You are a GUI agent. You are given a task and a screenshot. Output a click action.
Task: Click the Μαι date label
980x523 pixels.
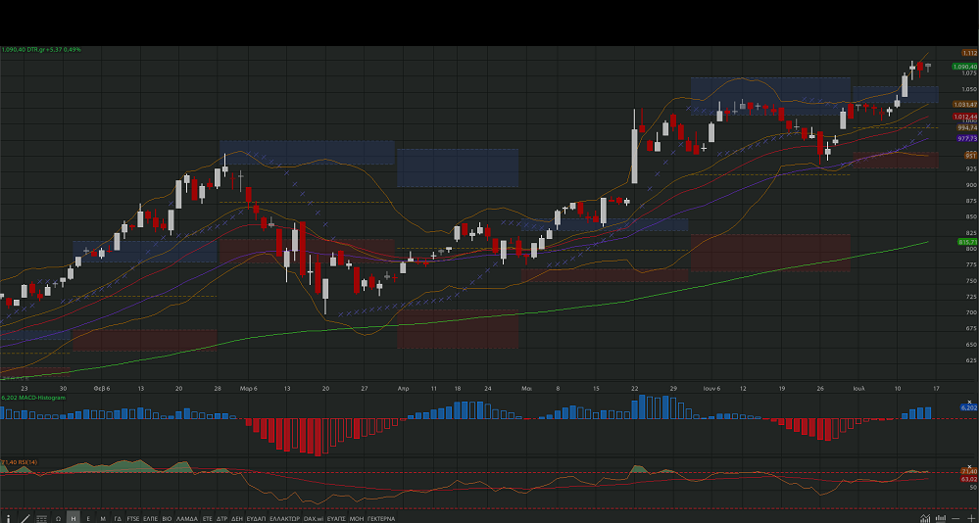click(x=527, y=388)
